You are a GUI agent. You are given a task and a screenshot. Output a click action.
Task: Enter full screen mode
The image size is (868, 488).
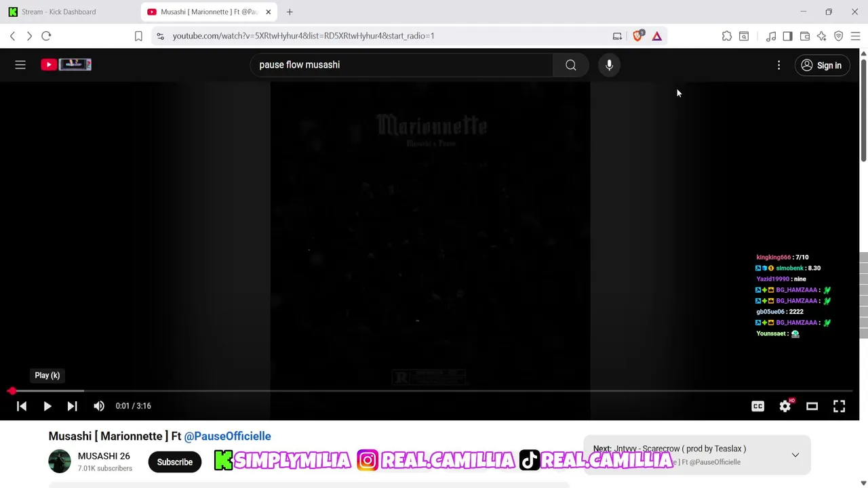[x=839, y=406]
